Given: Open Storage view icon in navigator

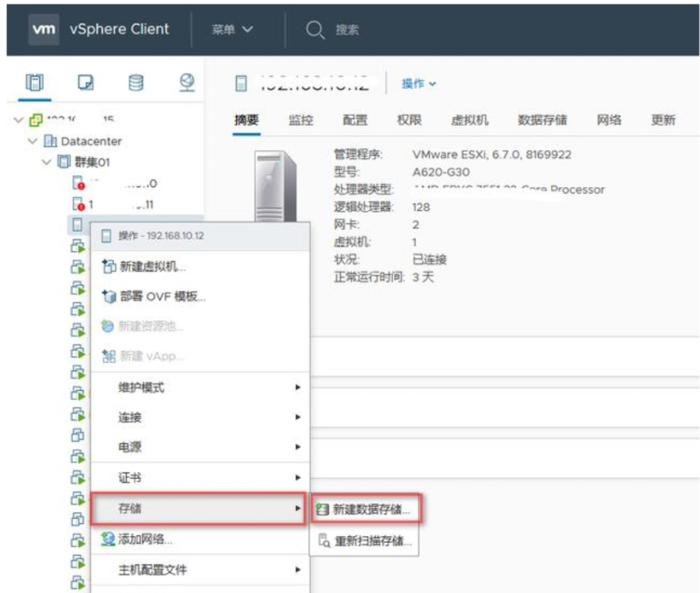Looking at the screenshot, I should pos(136,82).
